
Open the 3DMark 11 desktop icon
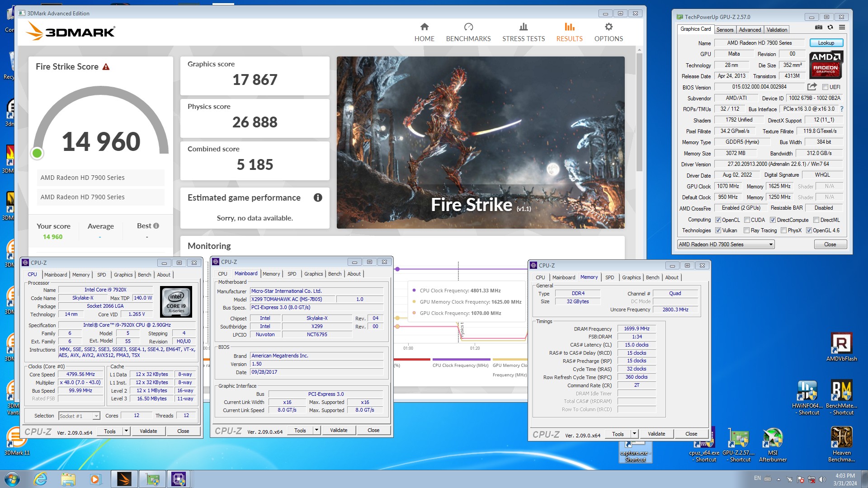[17, 441]
